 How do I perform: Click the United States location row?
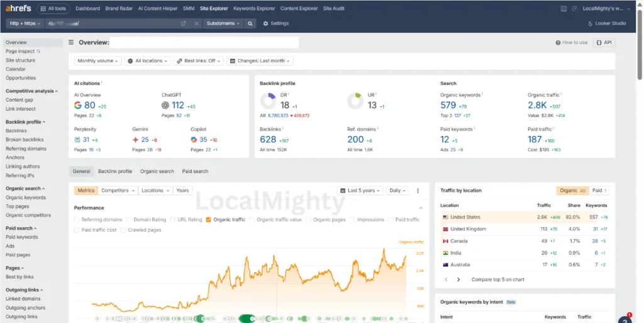525,217
